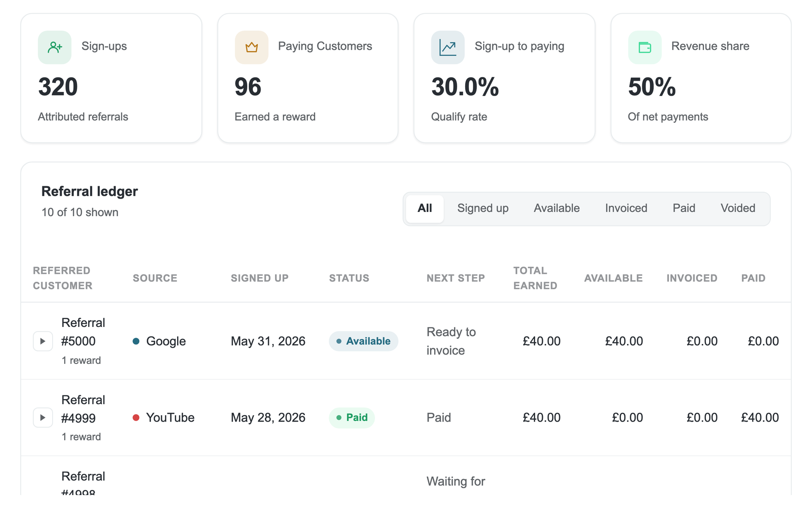Select the All filter tab
Screen dimensions: 812x508
coord(424,208)
